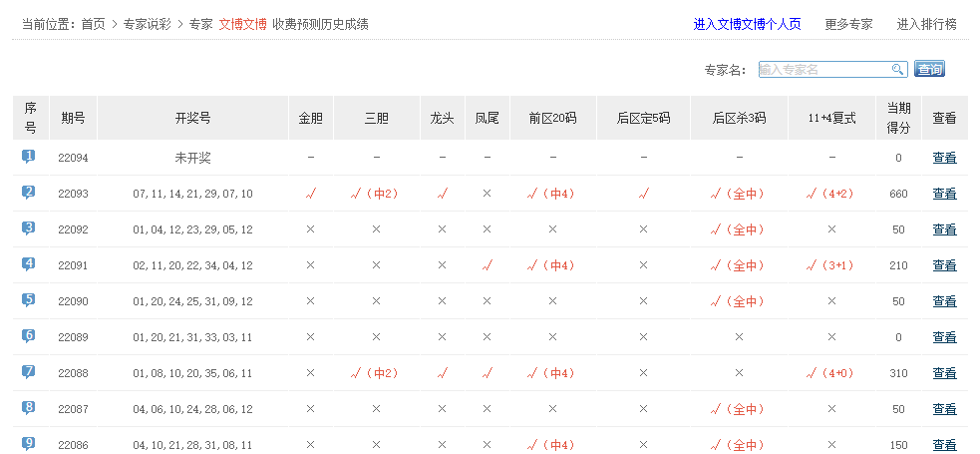Screen dimensions: 980x454
Task: Click the red 文博文博 expert name
Action: [x=242, y=24]
